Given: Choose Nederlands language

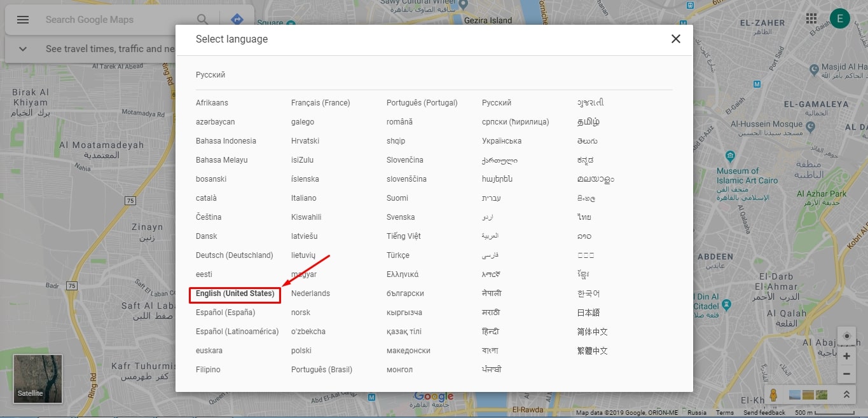Looking at the screenshot, I should [x=310, y=293].
